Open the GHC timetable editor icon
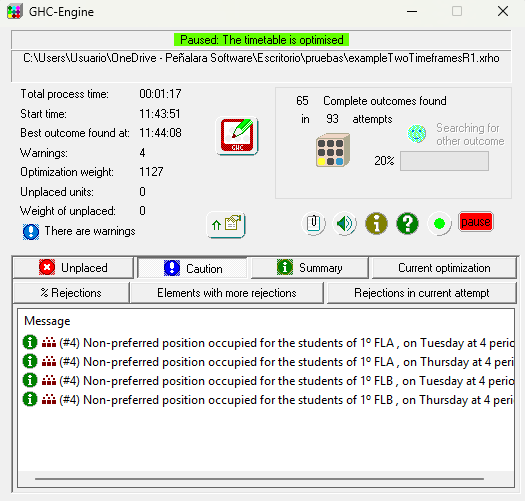525x501 pixels. pos(237,136)
